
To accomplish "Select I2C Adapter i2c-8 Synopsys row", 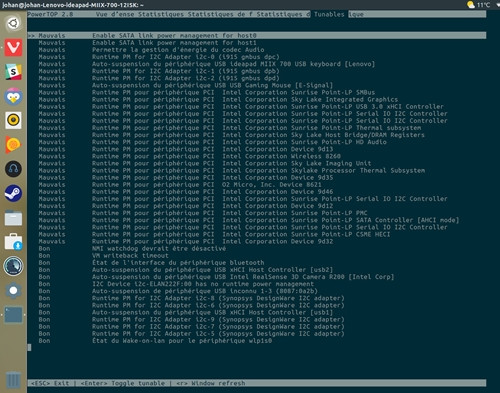I will tap(257, 298).
